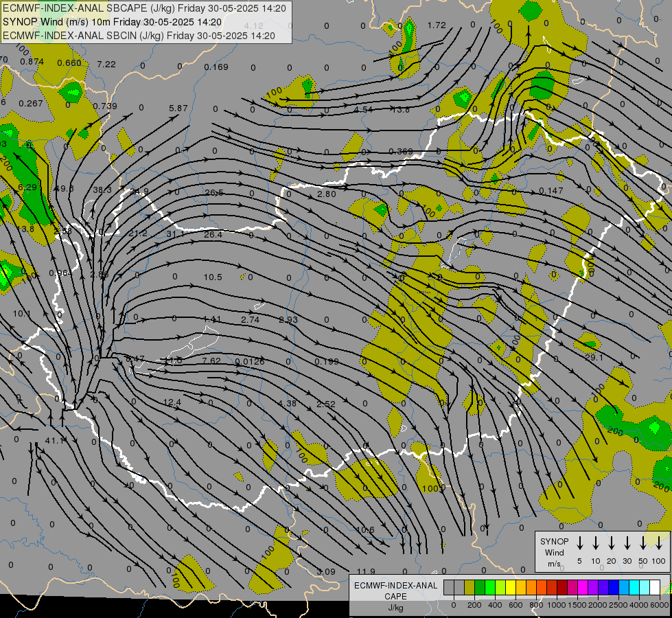672x618 pixels.
Task: Click the map value '5.87'
Action: point(178,108)
